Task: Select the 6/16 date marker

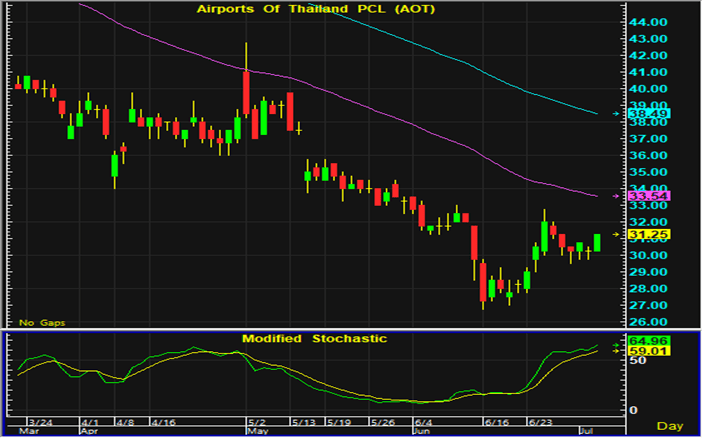Action: click(495, 423)
